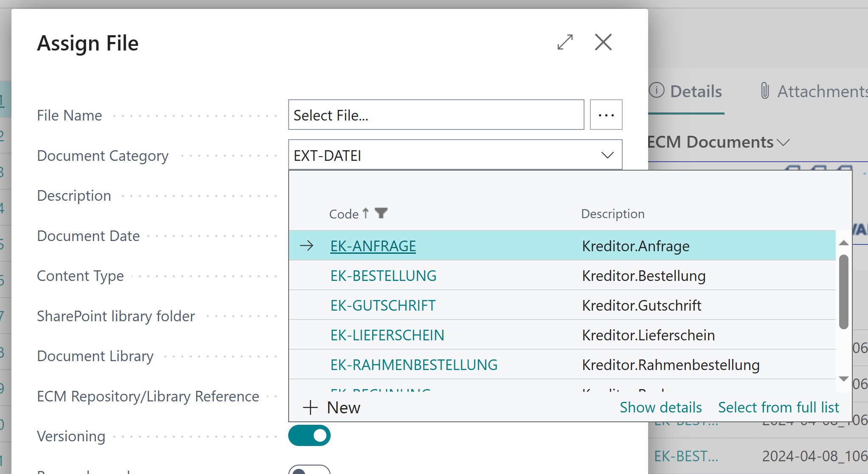Toggle the switch below Versioning
The height and width of the screenshot is (474, 868).
coord(309,470)
